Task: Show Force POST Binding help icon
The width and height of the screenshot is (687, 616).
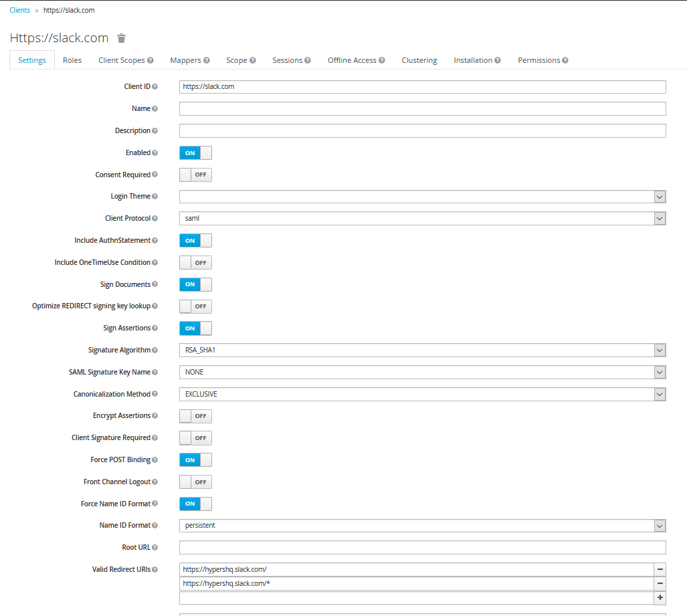Action: pyautogui.click(x=155, y=459)
